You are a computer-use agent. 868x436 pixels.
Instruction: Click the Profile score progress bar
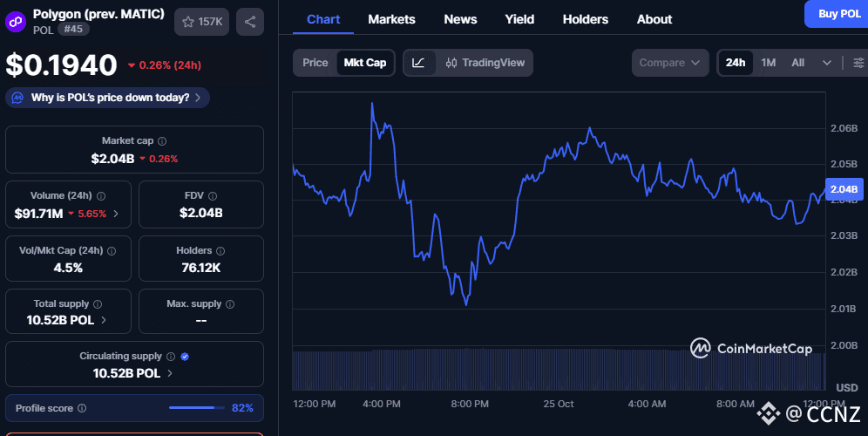tap(197, 408)
